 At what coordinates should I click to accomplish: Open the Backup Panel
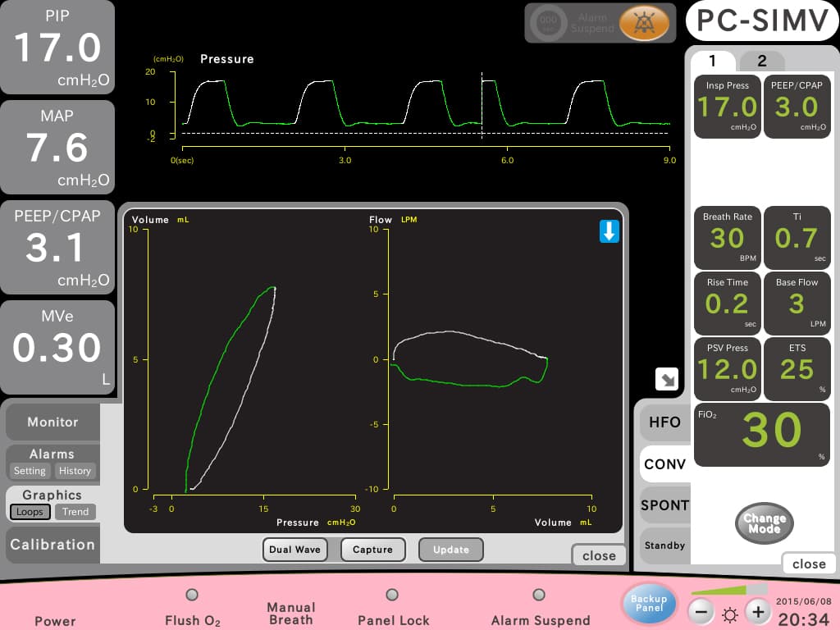click(649, 603)
